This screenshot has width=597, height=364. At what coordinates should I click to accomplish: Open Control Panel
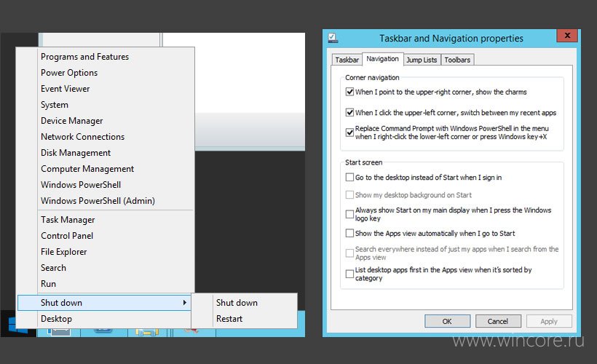104,236
